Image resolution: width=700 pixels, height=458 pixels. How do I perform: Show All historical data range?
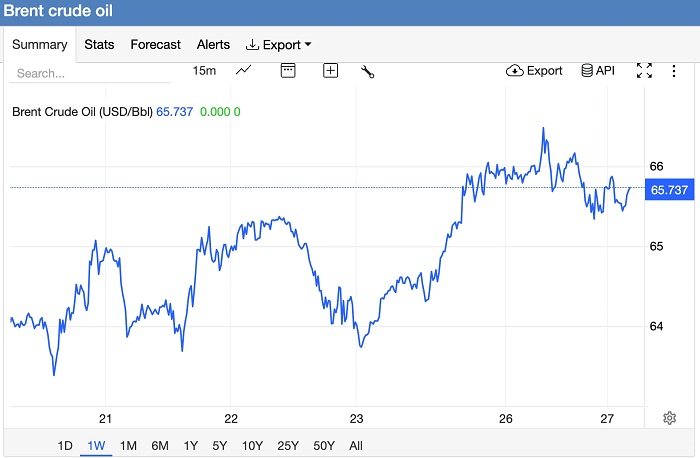[356, 445]
